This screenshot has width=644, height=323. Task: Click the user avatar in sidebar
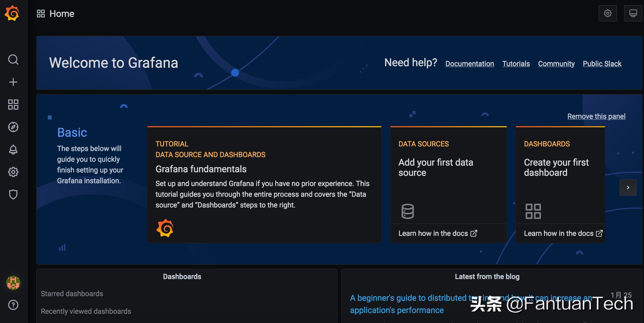tap(13, 283)
